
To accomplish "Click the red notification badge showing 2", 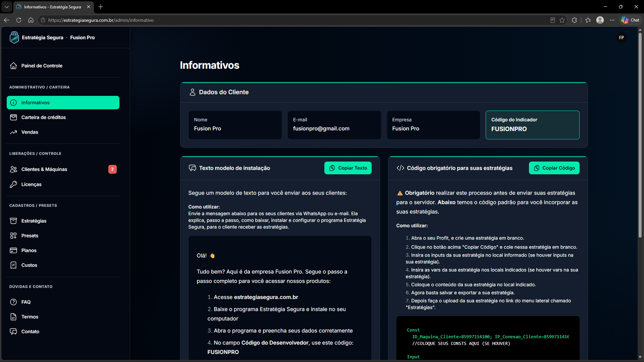I will [112, 169].
